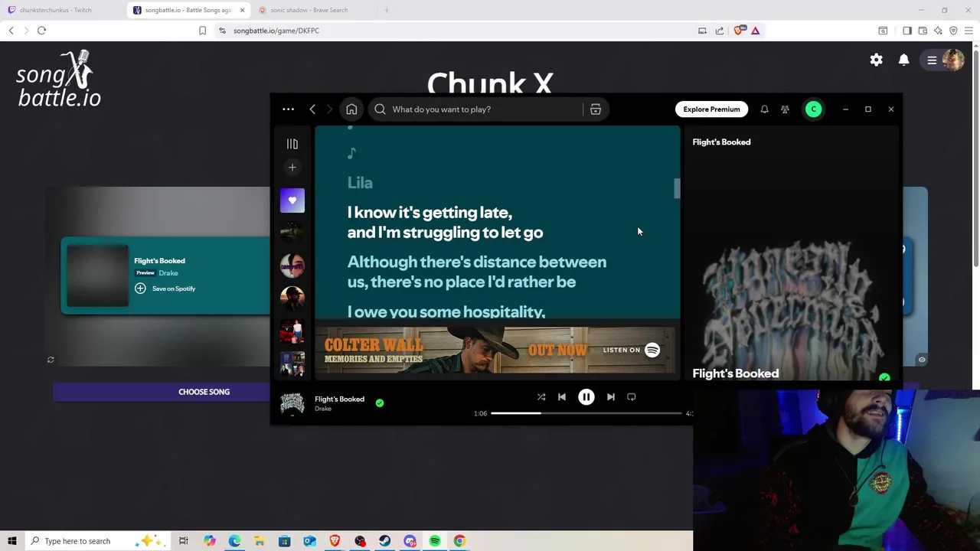Switch to the chunksterchunkus Twitch tab

[x=56, y=10]
